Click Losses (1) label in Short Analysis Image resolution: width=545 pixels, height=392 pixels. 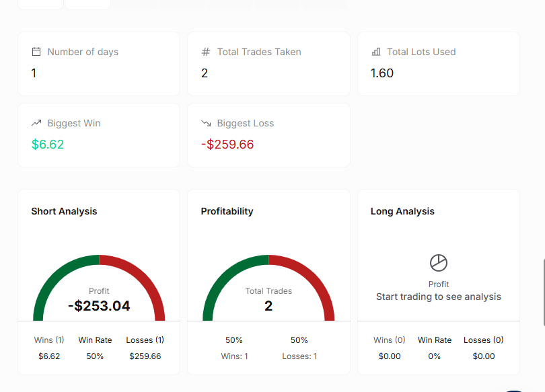pos(145,340)
